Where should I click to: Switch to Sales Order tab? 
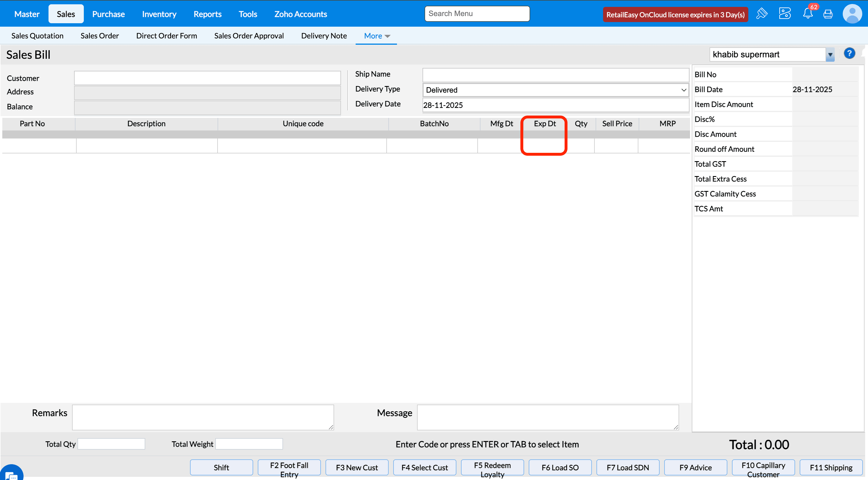pyautogui.click(x=99, y=36)
